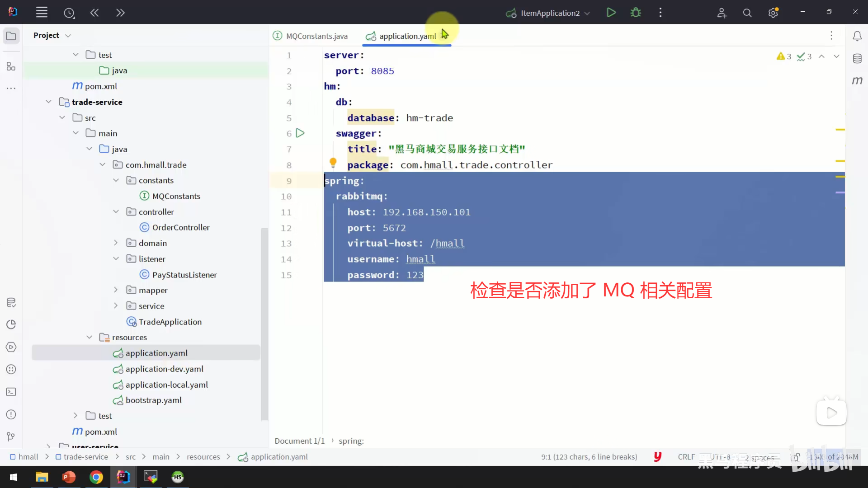The width and height of the screenshot is (868, 488).
Task: Open the Git version control tool window
Action: tap(11, 436)
